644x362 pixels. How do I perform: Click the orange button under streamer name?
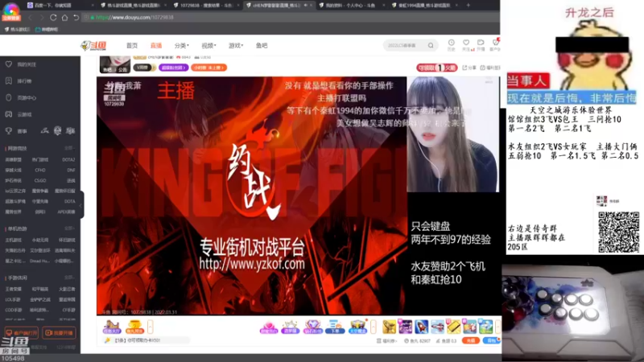point(208,68)
